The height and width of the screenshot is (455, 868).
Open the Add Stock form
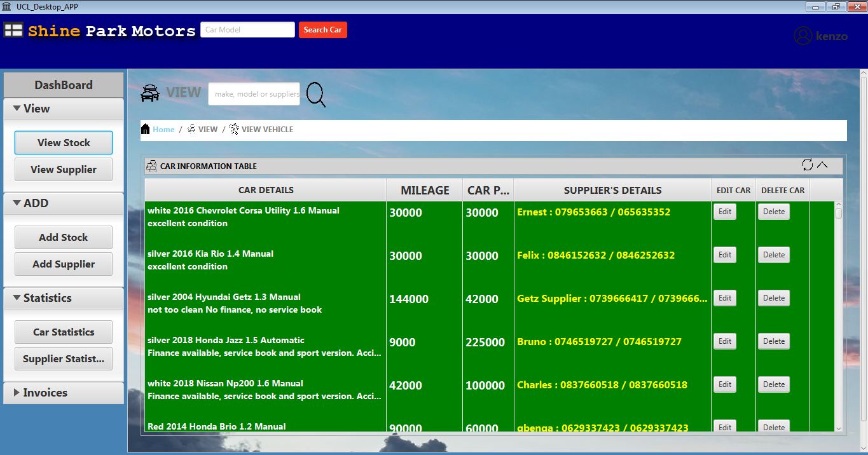pos(64,238)
